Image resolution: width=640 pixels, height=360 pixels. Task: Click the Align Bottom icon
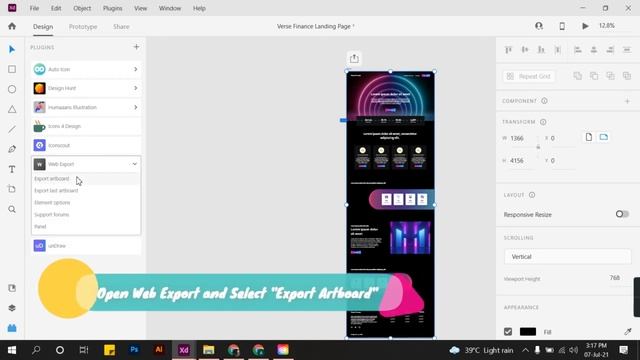pyautogui.click(x=541, y=50)
